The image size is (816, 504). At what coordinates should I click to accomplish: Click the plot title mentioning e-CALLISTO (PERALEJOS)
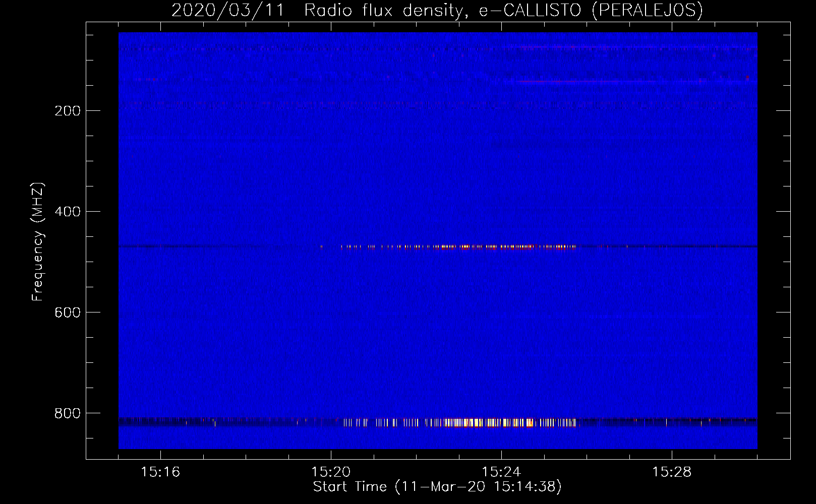point(437,11)
